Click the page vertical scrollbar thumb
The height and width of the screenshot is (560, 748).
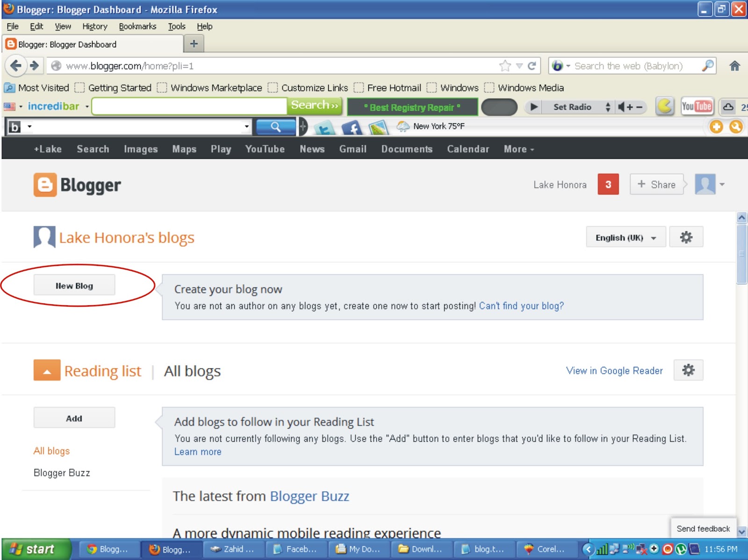(x=741, y=253)
